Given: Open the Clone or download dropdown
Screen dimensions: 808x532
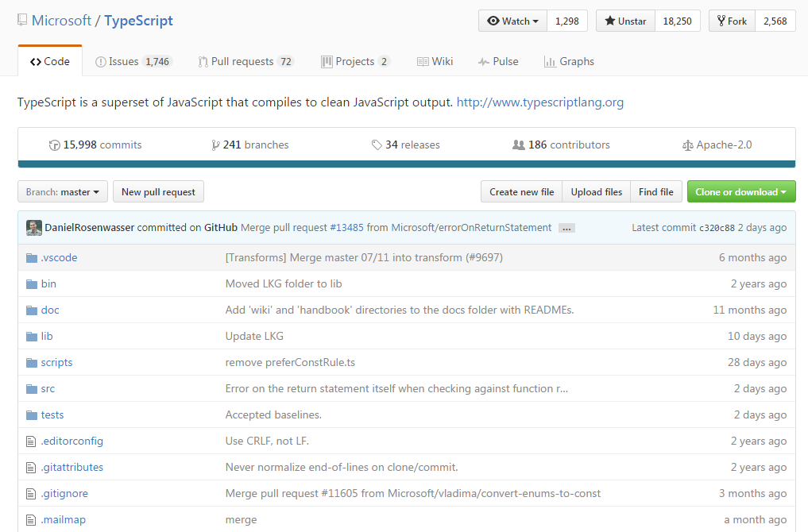Looking at the screenshot, I should pos(741,191).
